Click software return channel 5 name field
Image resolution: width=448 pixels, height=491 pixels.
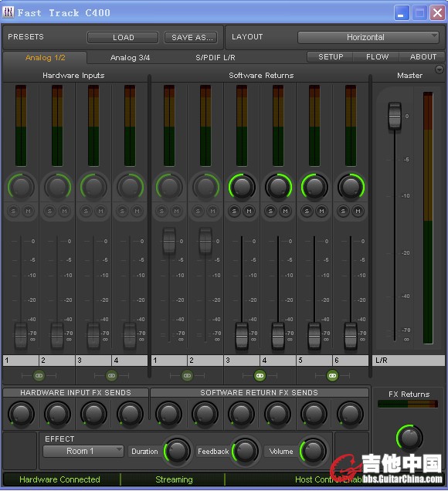pyautogui.click(x=314, y=361)
